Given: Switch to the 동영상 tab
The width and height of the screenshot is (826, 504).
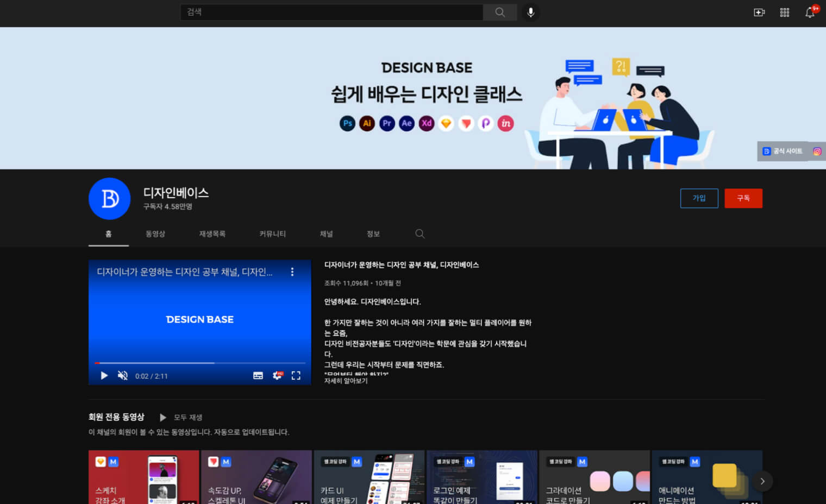Looking at the screenshot, I should tap(155, 234).
